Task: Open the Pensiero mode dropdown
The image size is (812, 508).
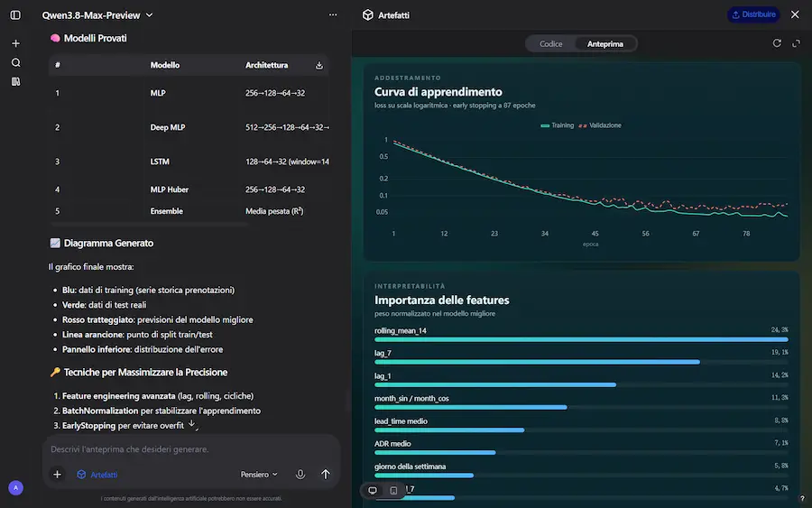Action: click(x=259, y=475)
